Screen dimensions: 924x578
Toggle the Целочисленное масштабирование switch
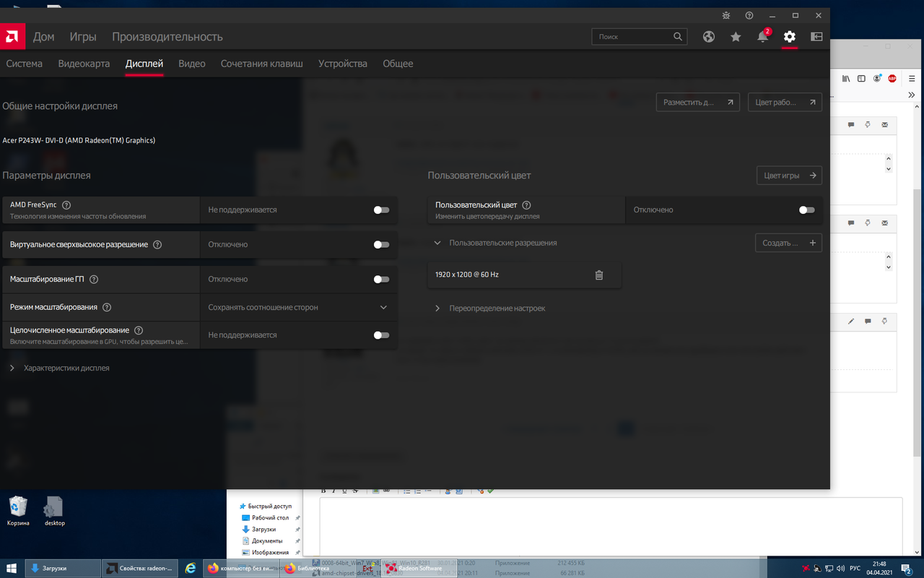pyautogui.click(x=381, y=335)
